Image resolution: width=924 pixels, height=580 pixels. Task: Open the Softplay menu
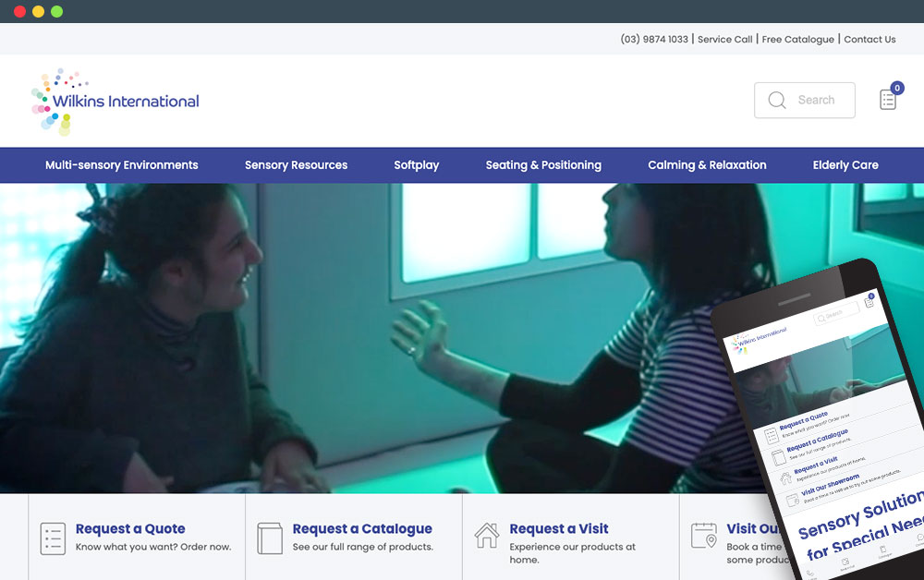417,165
